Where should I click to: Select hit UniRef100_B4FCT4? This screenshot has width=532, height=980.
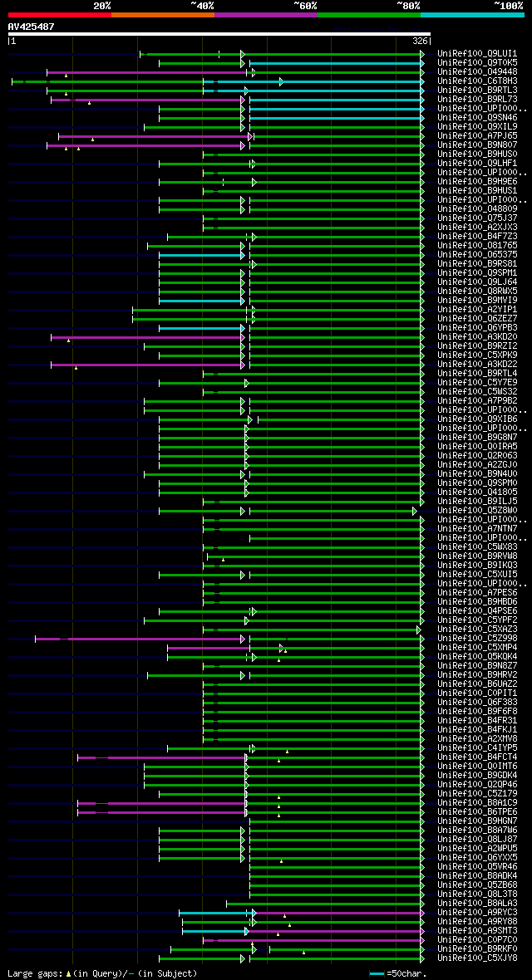[x=477, y=757]
